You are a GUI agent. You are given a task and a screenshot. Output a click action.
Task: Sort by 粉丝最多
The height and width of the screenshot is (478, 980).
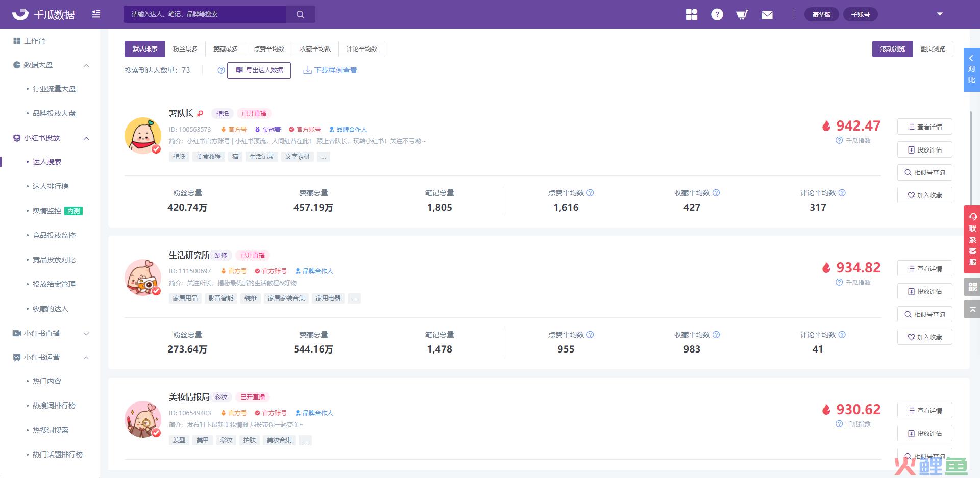click(185, 49)
